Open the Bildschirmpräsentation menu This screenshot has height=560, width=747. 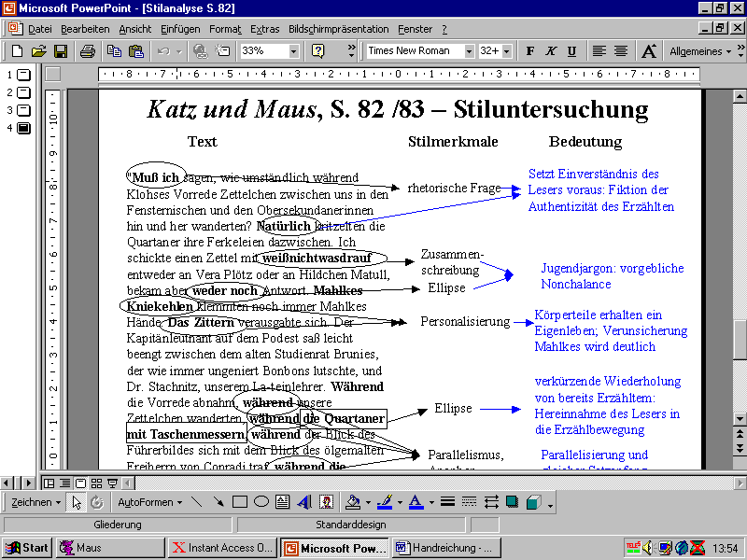click(338, 29)
